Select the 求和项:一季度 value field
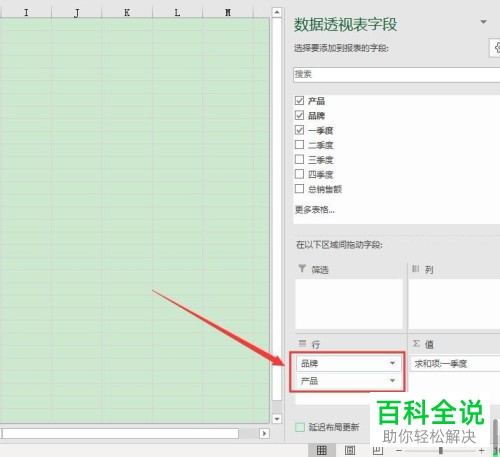This screenshot has width=500, height=457. click(455, 363)
